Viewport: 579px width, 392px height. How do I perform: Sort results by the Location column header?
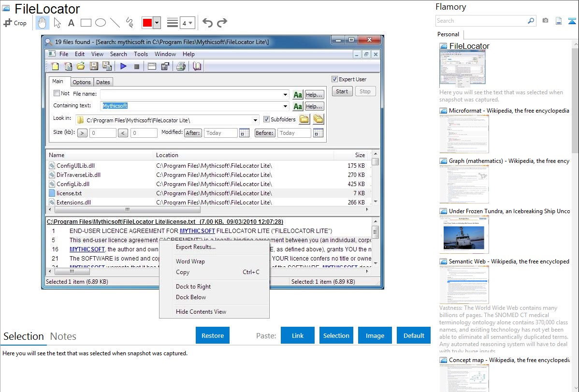(x=243, y=155)
